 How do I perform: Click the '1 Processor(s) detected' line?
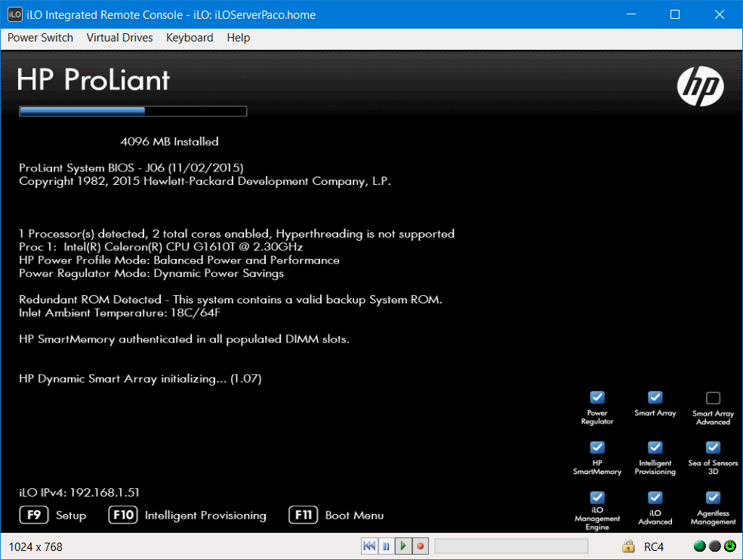237,233
